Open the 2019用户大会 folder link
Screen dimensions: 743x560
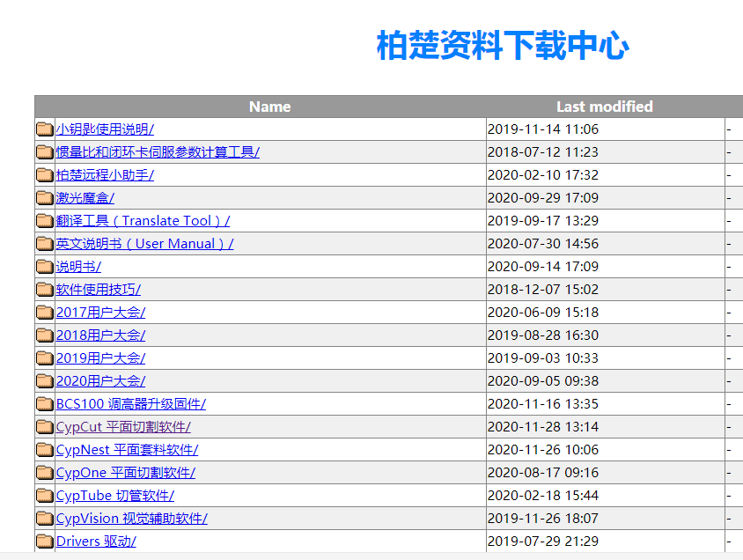coord(101,358)
